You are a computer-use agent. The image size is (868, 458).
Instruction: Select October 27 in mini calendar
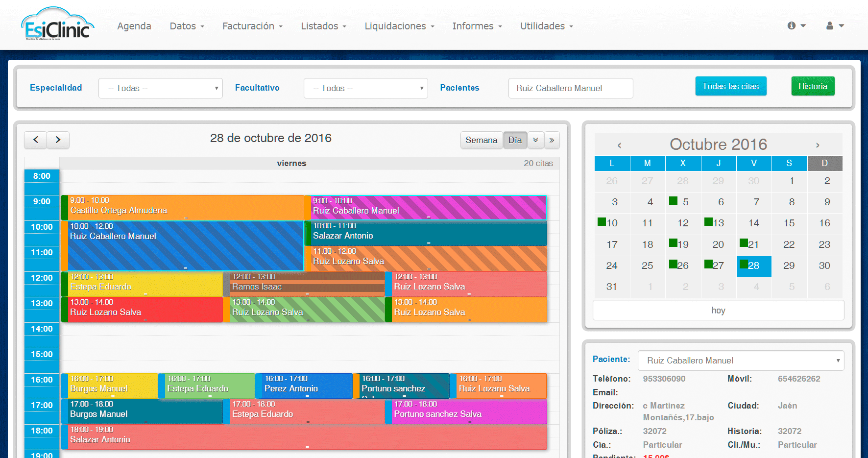point(718,266)
